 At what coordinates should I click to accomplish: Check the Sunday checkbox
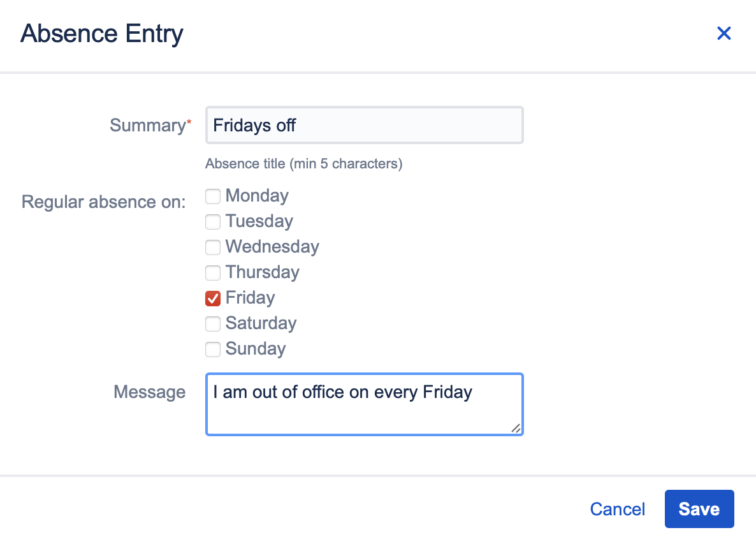coord(212,349)
